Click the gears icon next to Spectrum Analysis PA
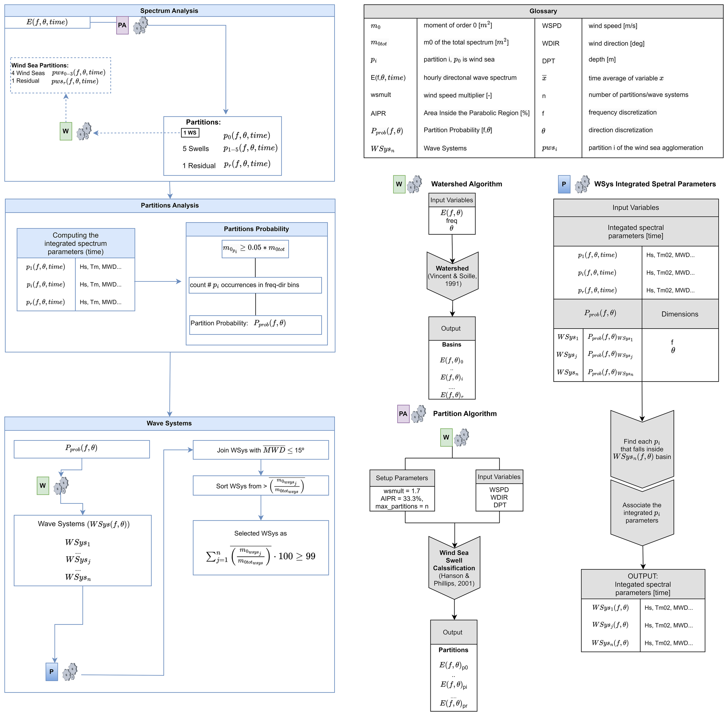Screen dimensions: 728x716 tap(140, 25)
